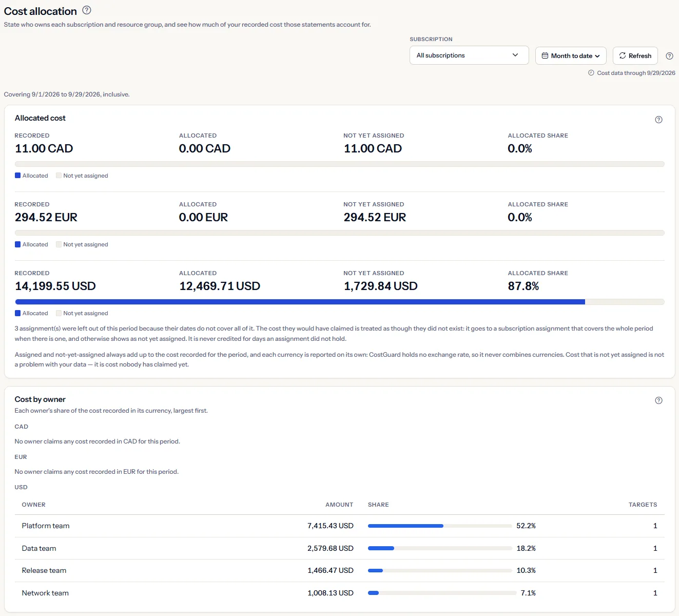
Task: Open help icon beside Cost allocation title
Action: pyautogui.click(x=87, y=10)
